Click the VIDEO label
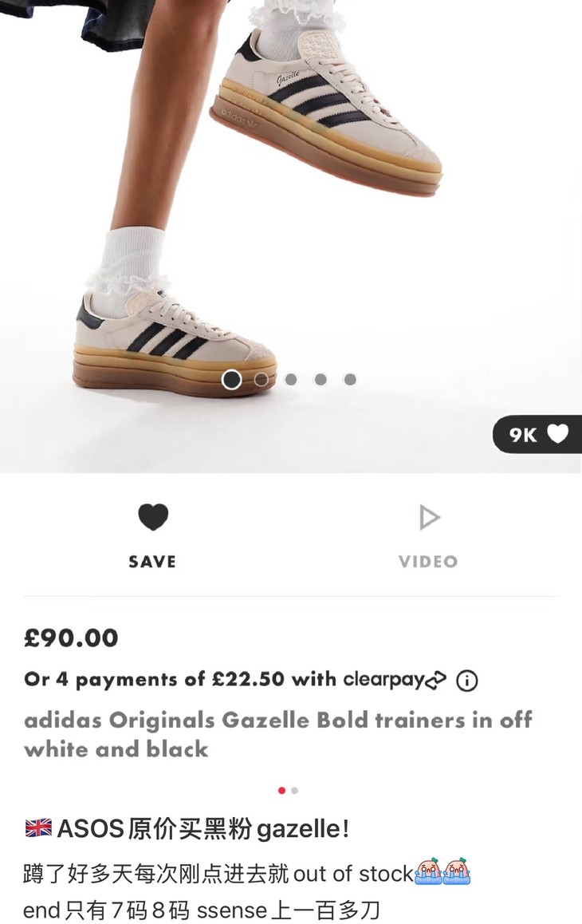Screen dimensions: 582x924 click(428, 562)
